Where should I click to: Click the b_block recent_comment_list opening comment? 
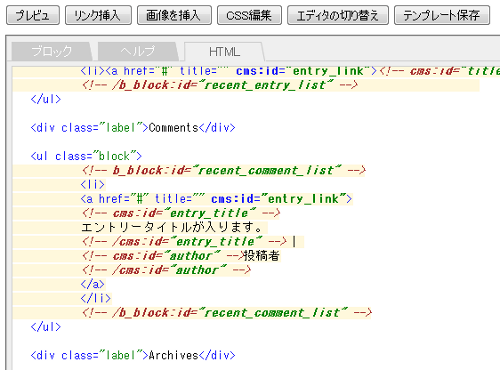tap(223, 170)
